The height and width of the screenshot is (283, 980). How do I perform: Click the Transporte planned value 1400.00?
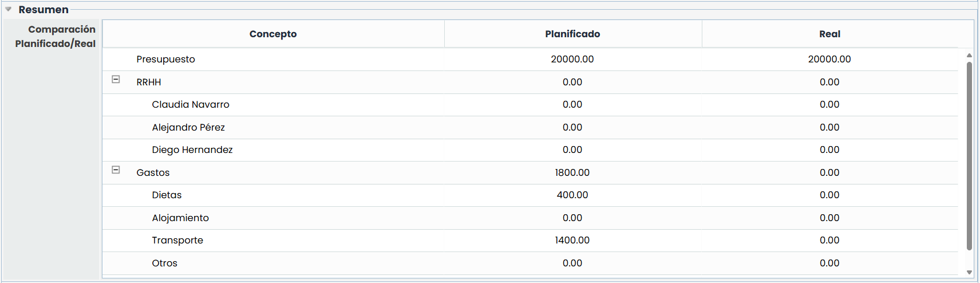(x=572, y=241)
